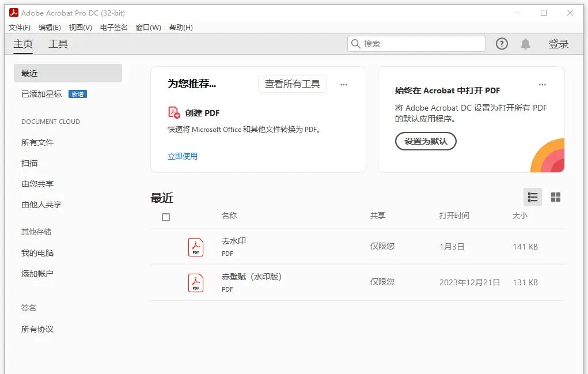Open 扫描 in the sidebar
Screen dimensions: 588x374
pyautogui.click(x=29, y=163)
